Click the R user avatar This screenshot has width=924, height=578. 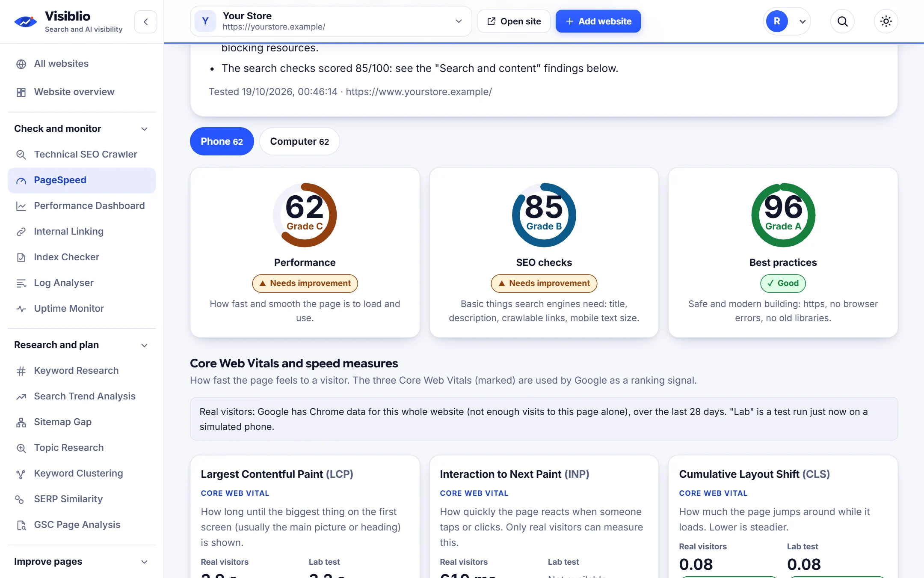[777, 21]
